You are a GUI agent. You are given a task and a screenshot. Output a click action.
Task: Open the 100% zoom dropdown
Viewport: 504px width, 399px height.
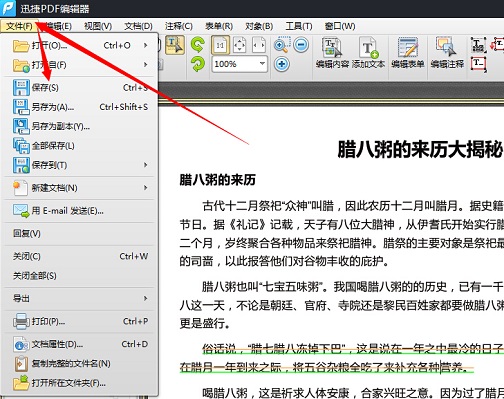(262, 64)
